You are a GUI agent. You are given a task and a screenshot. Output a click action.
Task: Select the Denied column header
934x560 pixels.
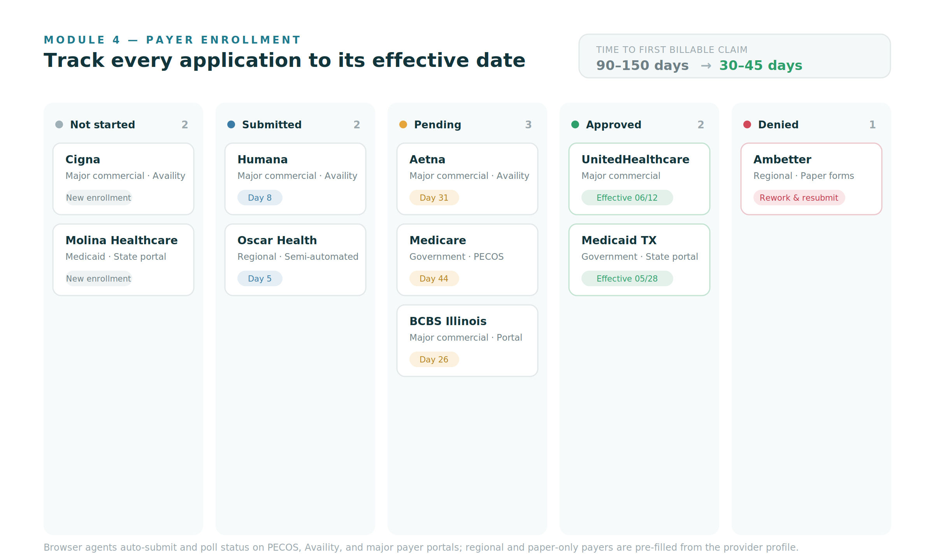(x=778, y=124)
